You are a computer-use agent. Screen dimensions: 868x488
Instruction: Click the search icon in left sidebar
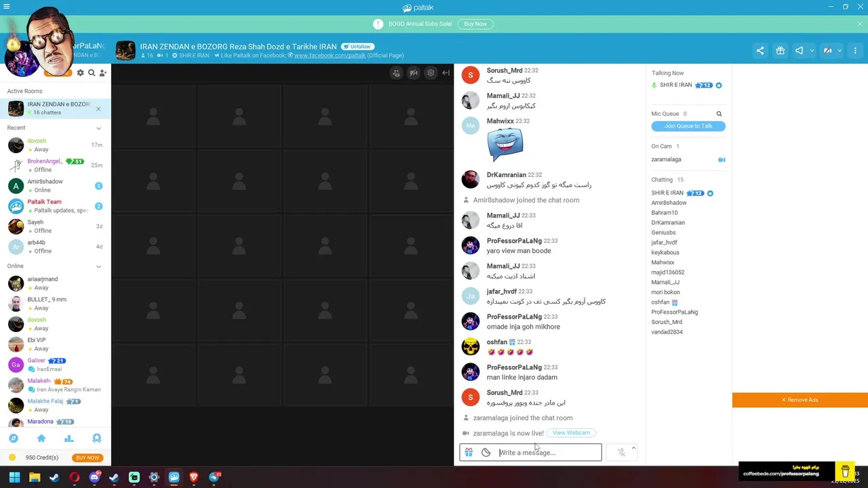tap(92, 73)
